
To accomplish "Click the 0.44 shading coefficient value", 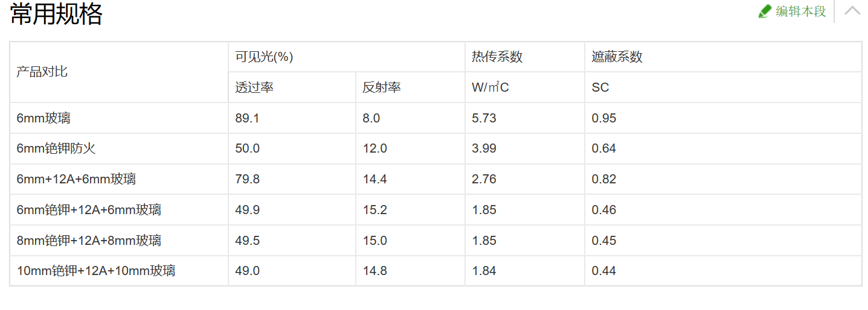I will point(604,271).
